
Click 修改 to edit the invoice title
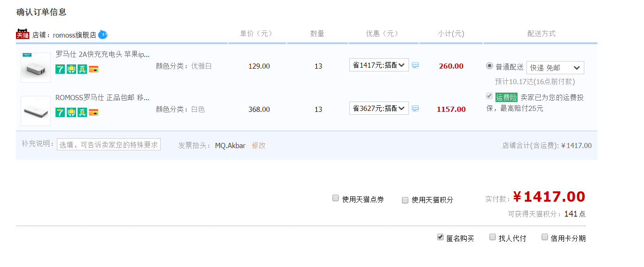pyautogui.click(x=259, y=145)
